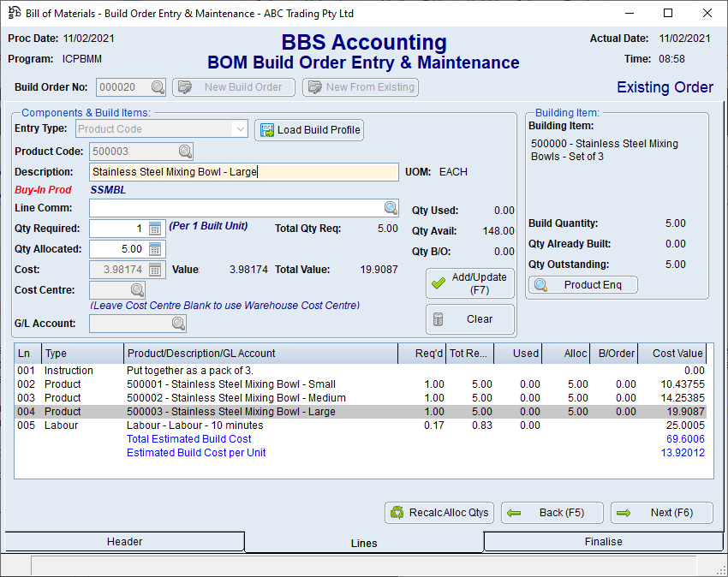Click the Cost Centre lookup icon
The image size is (728, 577).
(x=136, y=290)
